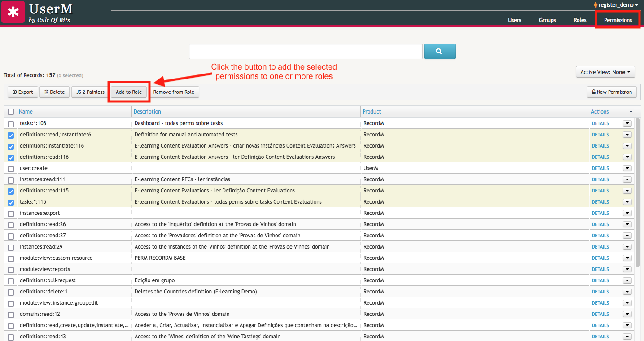Click the UserM asterisk logo icon
The width and height of the screenshot is (644, 341).
13,12
